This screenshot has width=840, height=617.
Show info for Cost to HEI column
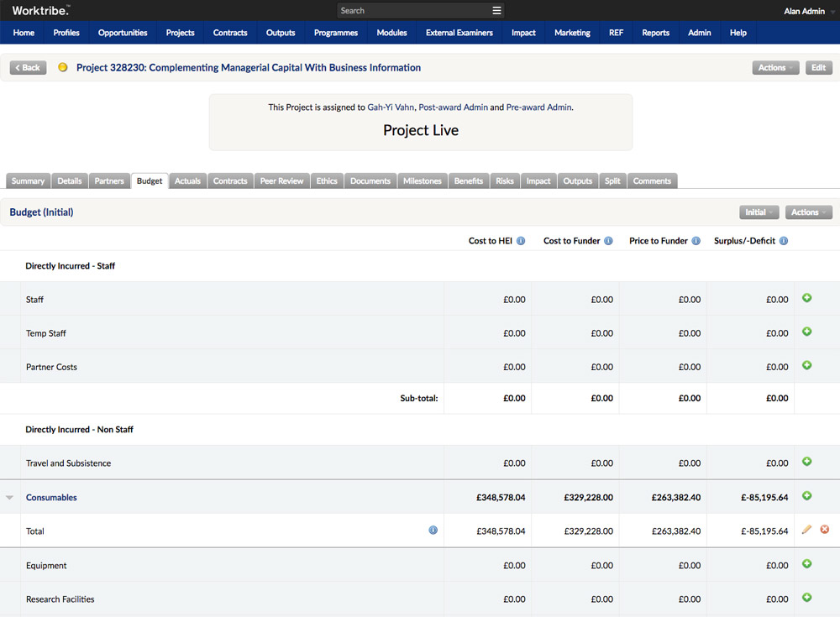[521, 241]
